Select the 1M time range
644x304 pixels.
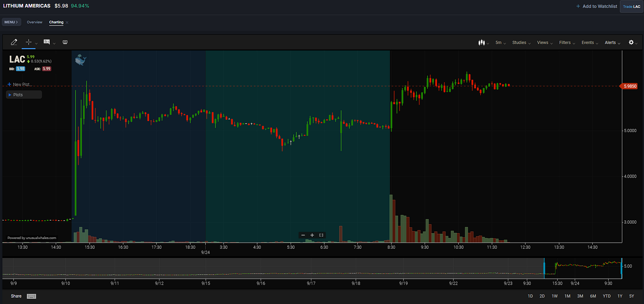click(567, 296)
